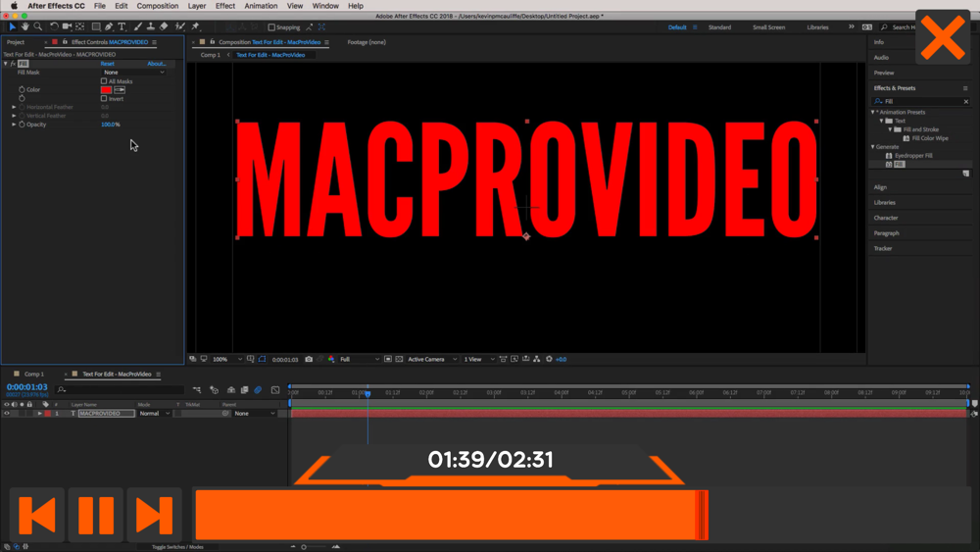Click Reset for the Fill effect

click(108, 64)
